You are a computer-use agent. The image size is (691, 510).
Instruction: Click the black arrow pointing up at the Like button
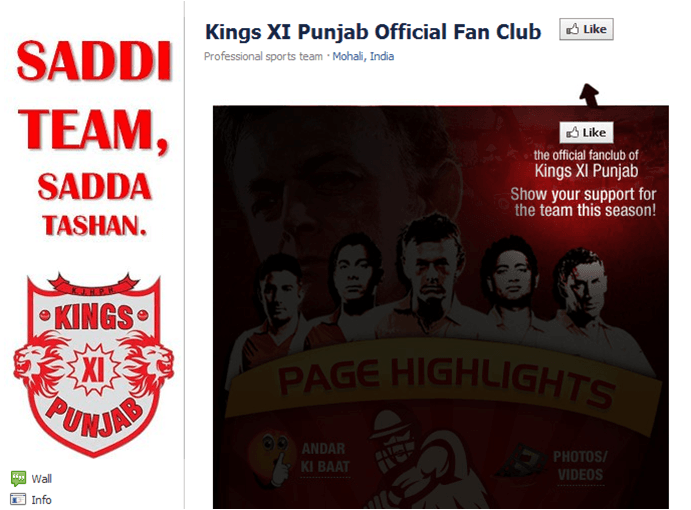click(590, 95)
